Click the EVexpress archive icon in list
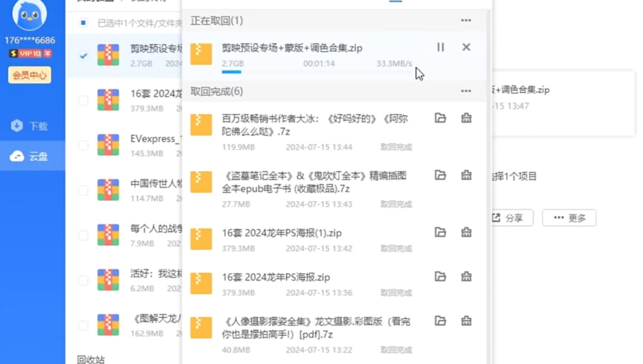Image resolution: width=643 pixels, height=364 pixels. tap(108, 145)
